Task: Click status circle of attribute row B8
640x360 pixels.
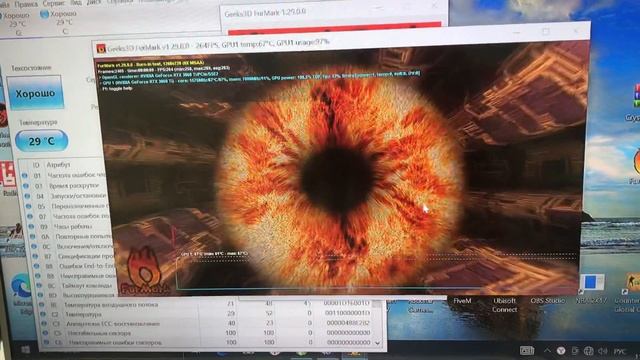Action: [x=36, y=266]
